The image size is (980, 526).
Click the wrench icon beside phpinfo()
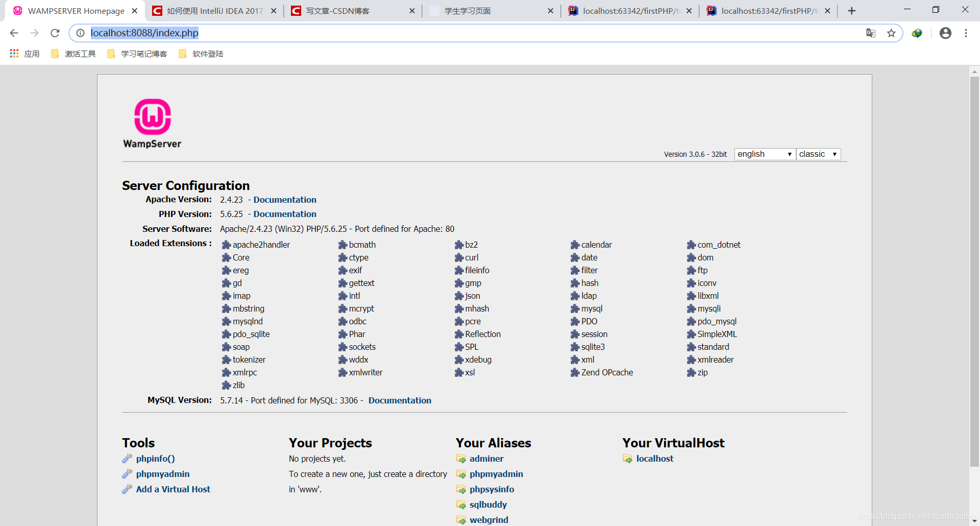pos(127,459)
